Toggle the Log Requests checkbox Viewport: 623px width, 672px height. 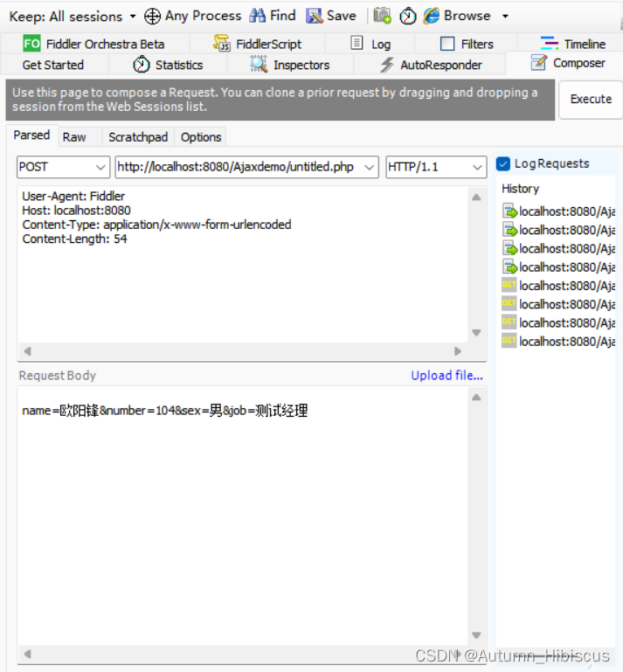(x=503, y=163)
